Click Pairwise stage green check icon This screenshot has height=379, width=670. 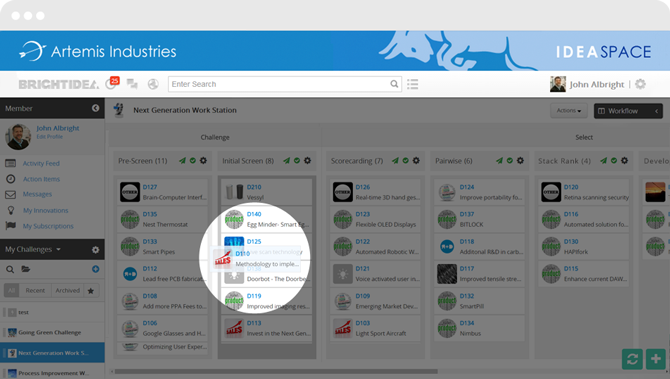pyautogui.click(x=510, y=161)
